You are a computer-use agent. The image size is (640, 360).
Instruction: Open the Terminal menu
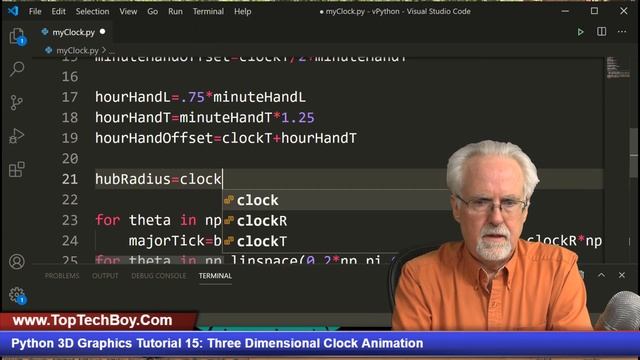[208, 11]
